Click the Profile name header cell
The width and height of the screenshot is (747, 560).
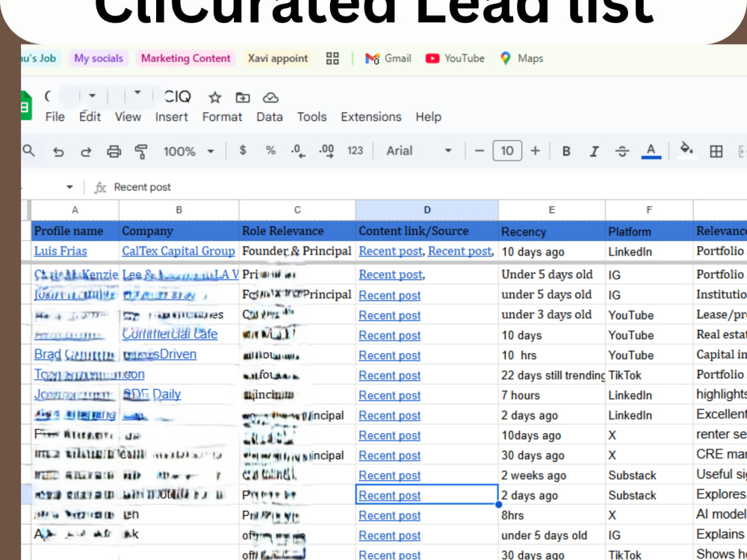click(75, 231)
